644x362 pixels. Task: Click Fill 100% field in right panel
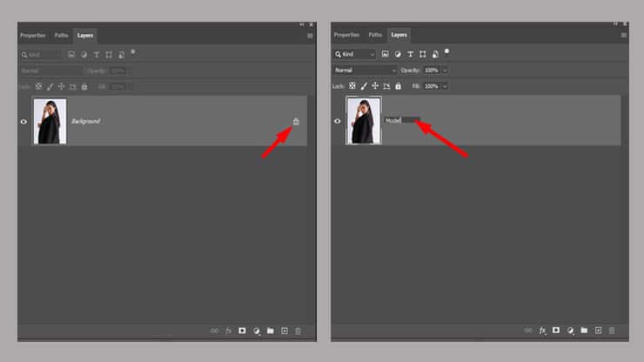pyautogui.click(x=432, y=86)
